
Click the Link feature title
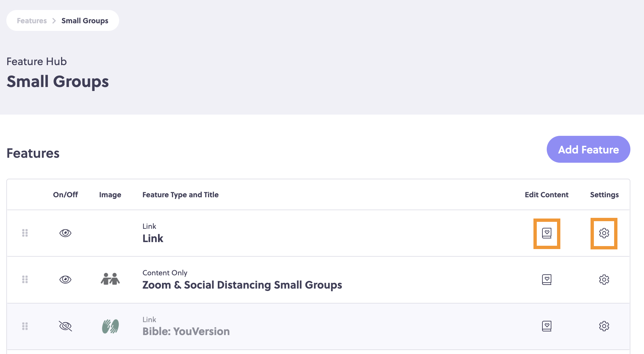click(153, 238)
